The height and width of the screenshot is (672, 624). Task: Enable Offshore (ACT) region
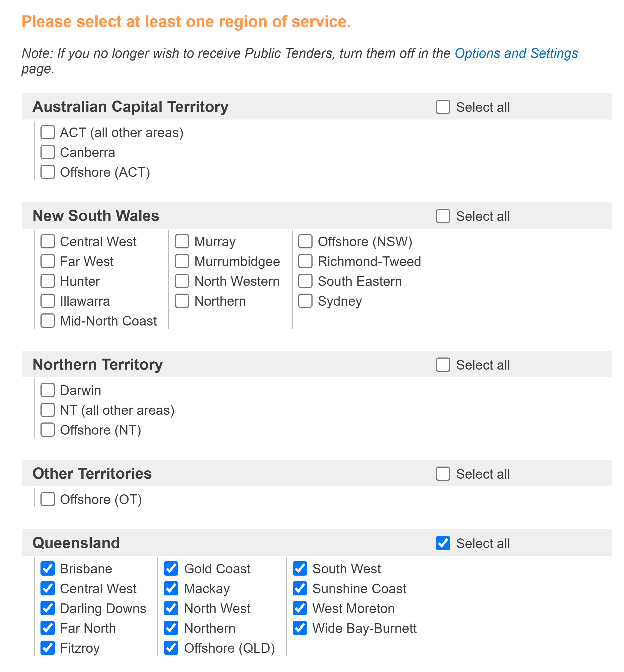(48, 172)
